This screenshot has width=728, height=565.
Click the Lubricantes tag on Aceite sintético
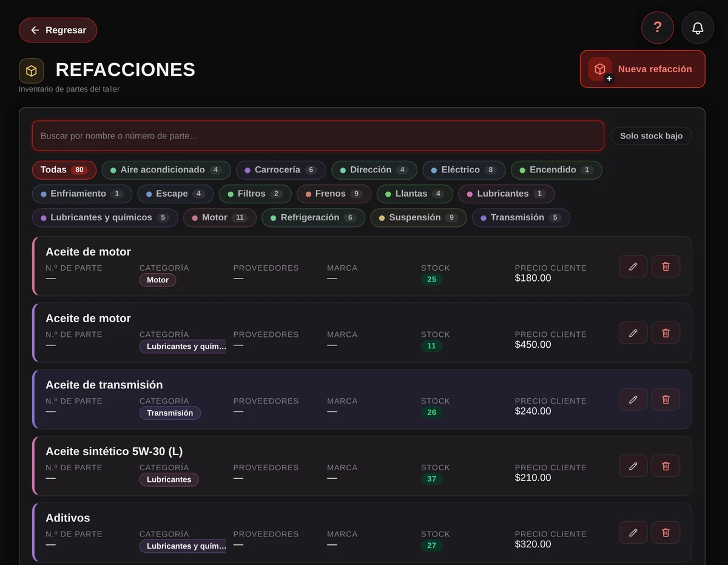pyautogui.click(x=169, y=479)
